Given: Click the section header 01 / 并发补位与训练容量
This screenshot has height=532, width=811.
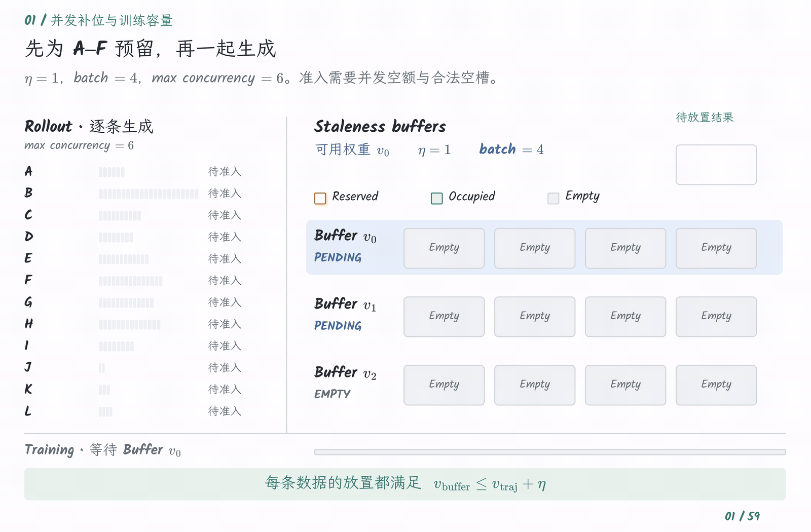Looking at the screenshot, I should pos(98,20).
